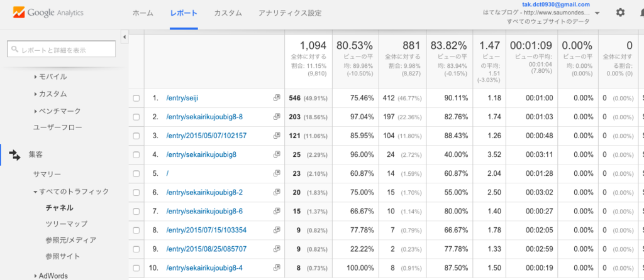This screenshot has height=280, width=644.
Task: Click the 集客 acquisition arrows icon
Action: coord(15,155)
